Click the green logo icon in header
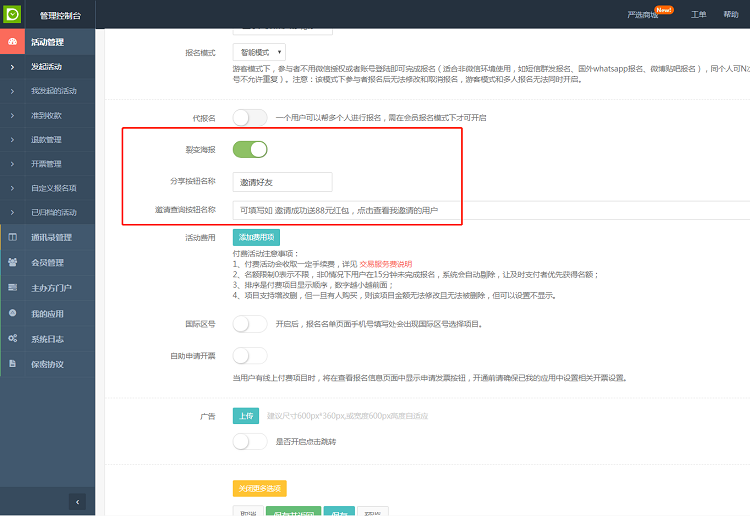The image size is (750, 516). [x=12, y=14]
